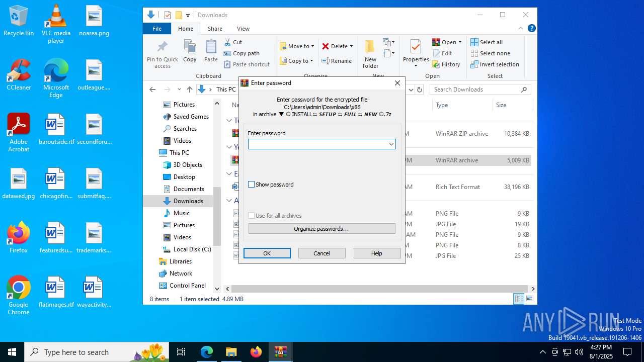The image size is (644, 362).
Task: Click the up arrow navigation button
Action: pyautogui.click(x=190, y=89)
